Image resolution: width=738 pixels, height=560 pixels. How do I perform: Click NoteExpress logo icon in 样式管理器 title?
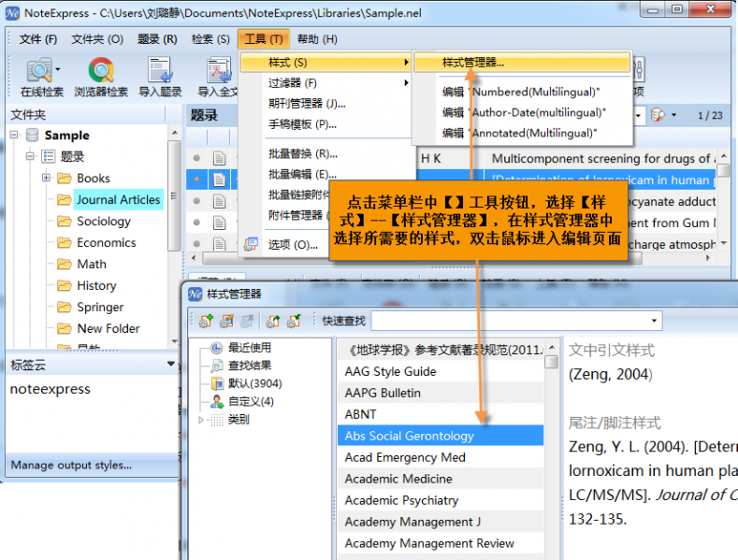[x=195, y=294]
